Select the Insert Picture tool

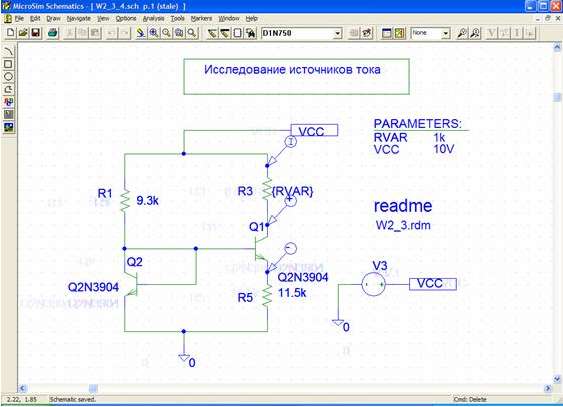click(8, 127)
